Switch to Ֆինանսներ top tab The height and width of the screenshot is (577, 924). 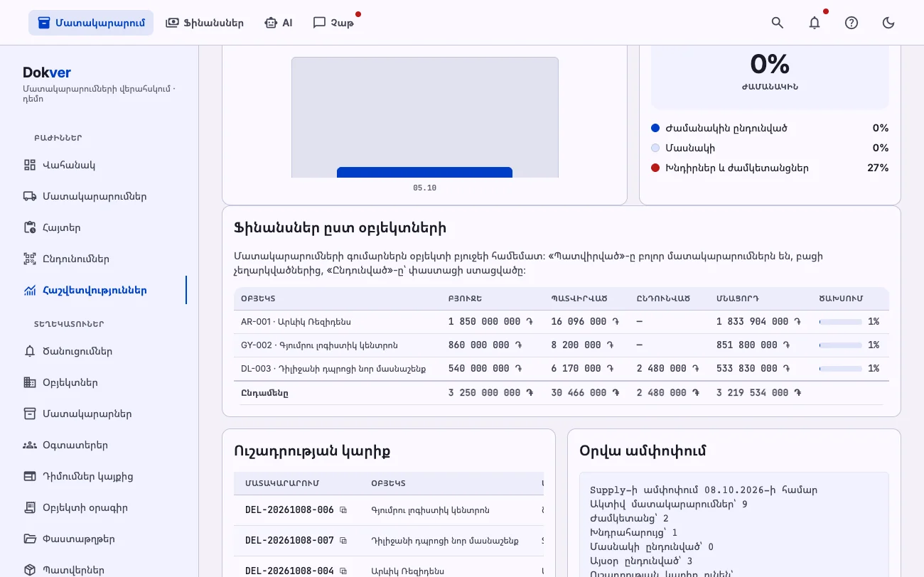tap(205, 23)
